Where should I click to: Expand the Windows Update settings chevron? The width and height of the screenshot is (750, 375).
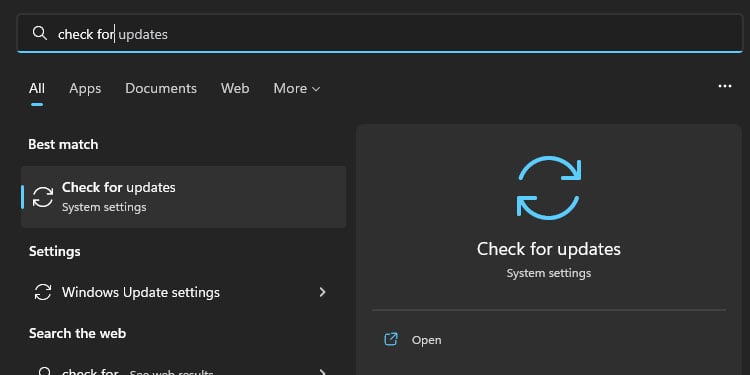(x=322, y=292)
